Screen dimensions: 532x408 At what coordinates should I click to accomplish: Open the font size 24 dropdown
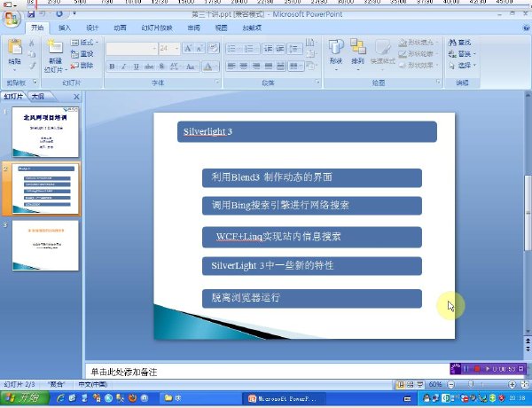169,49
